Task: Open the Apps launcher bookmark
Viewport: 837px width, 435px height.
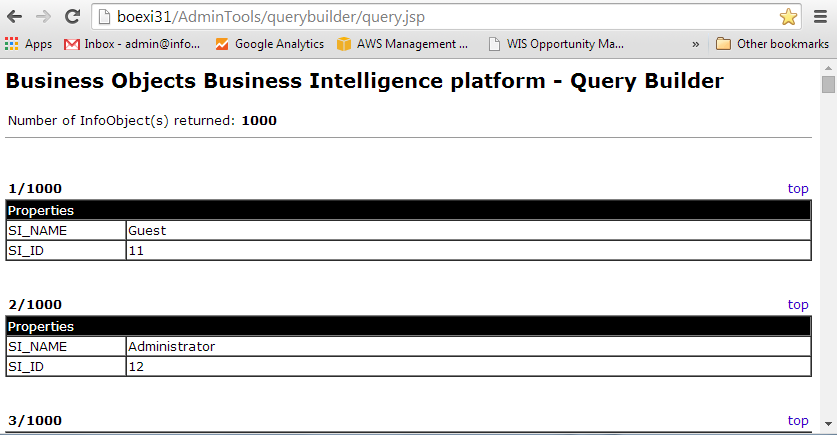Action: tap(28, 44)
